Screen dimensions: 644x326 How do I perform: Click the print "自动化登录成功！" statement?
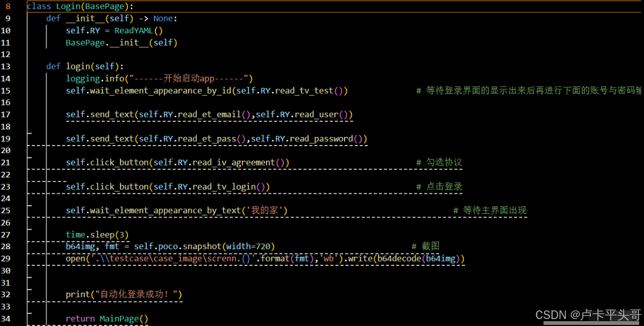tap(124, 295)
